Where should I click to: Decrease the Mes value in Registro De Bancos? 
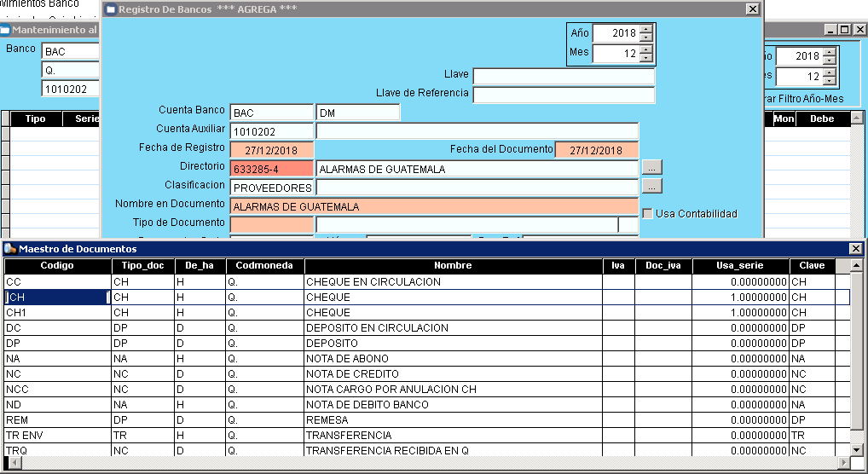click(645, 59)
